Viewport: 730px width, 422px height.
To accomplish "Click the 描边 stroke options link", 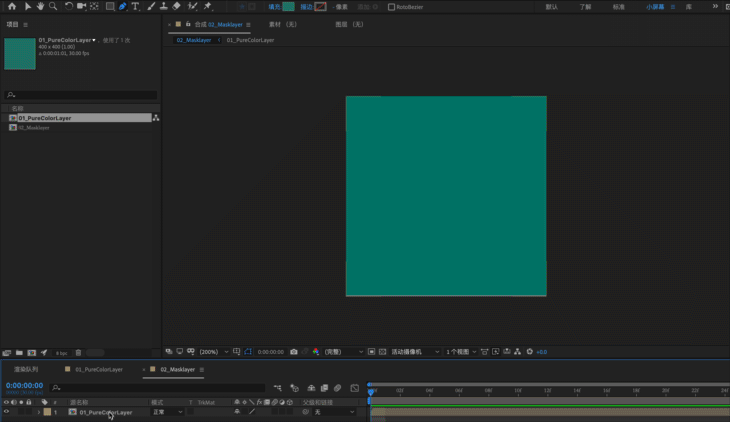I will pos(306,7).
